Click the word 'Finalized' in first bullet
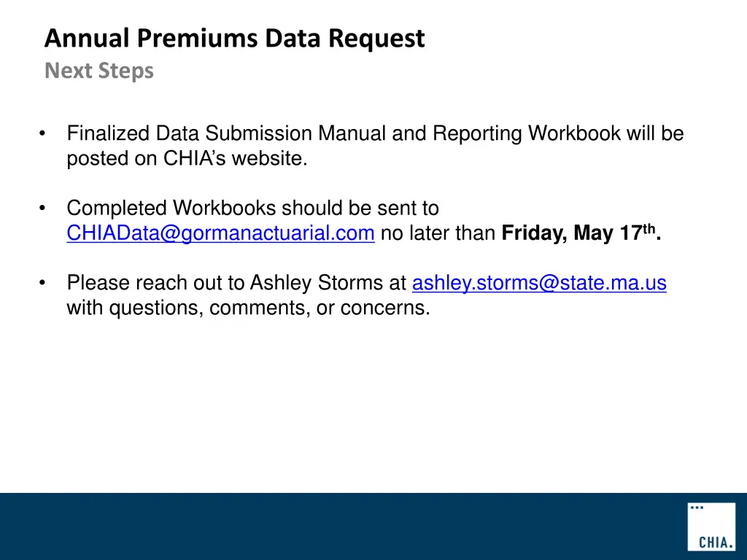 [108, 134]
